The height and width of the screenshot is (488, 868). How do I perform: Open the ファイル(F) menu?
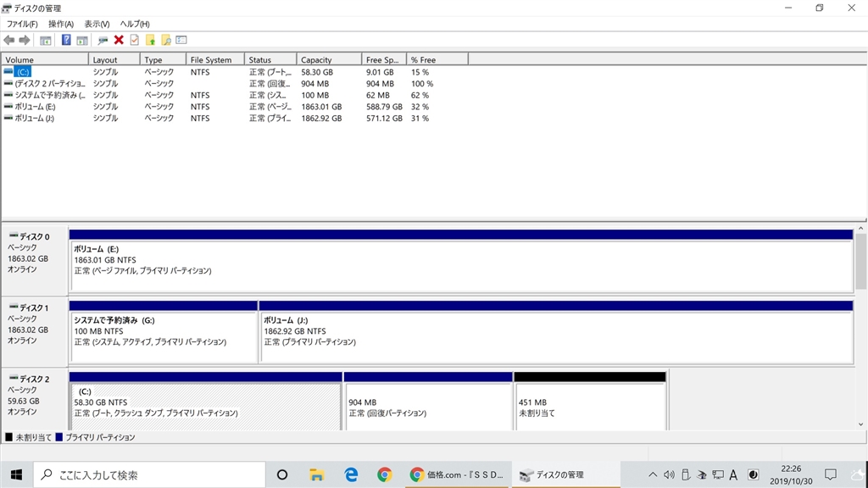(22, 24)
